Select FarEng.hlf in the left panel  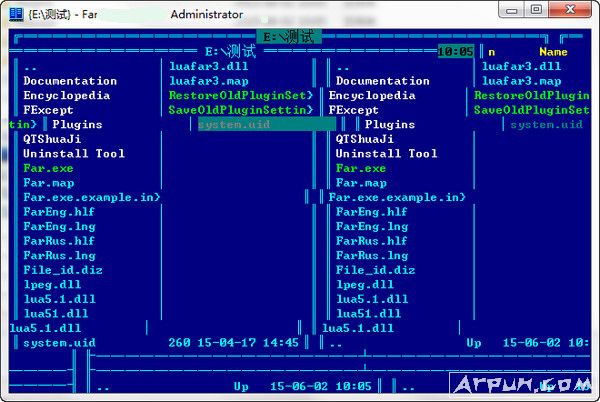click(59, 212)
